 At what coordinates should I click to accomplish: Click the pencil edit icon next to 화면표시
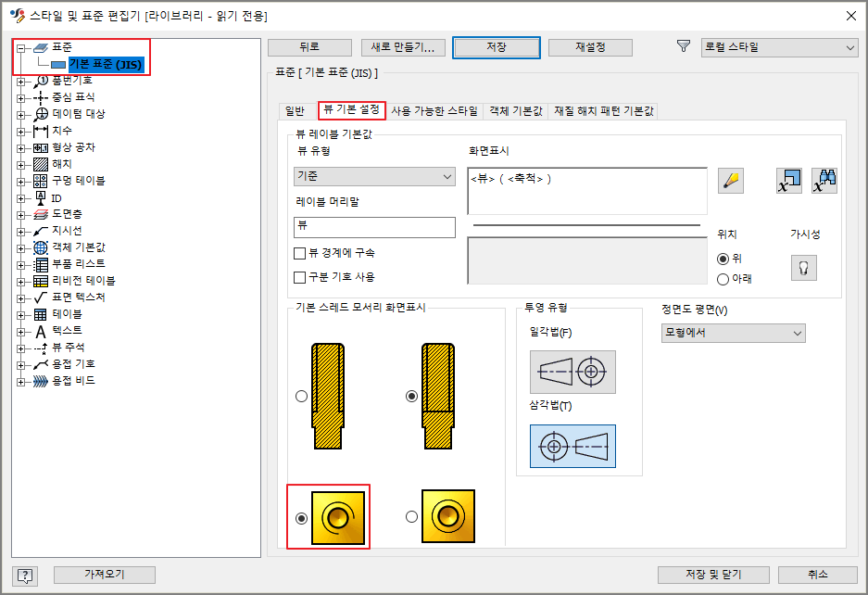[732, 180]
